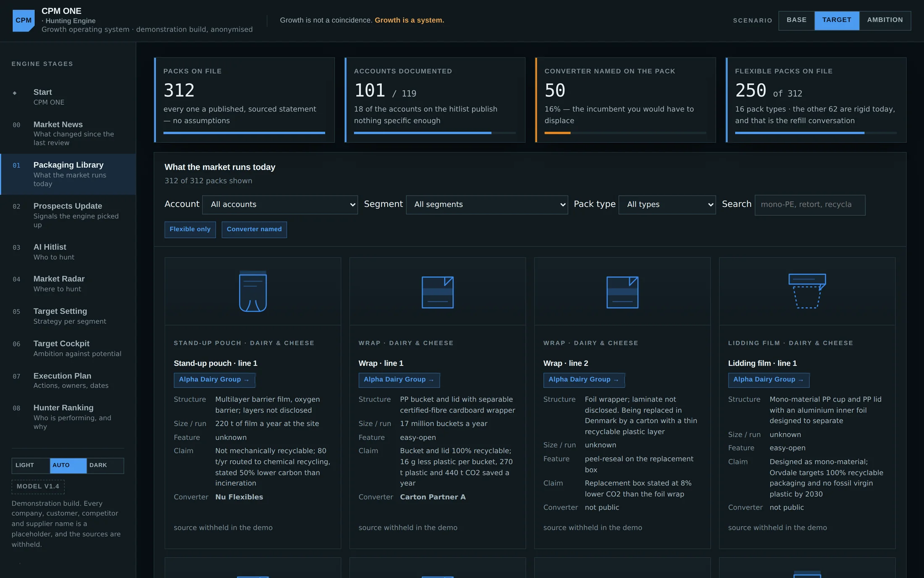924x578 pixels.
Task: Click the Search packs input field
Action: [x=810, y=205]
